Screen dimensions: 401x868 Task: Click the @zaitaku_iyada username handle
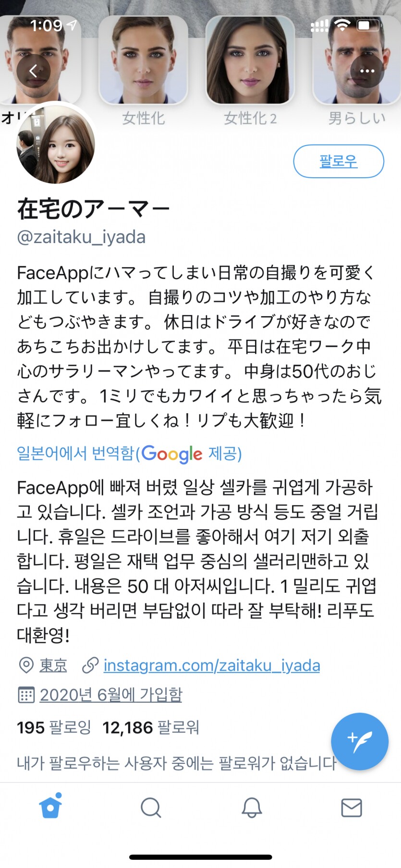click(81, 237)
